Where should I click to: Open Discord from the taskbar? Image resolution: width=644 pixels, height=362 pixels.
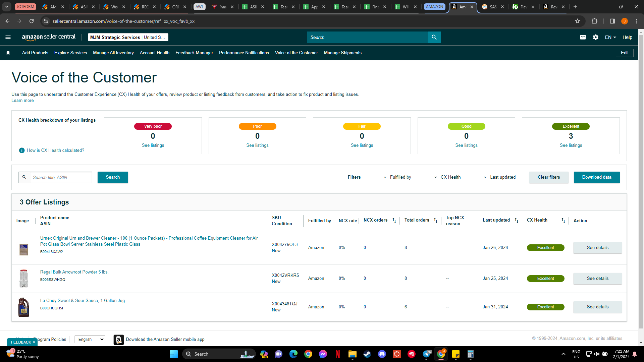click(382, 354)
